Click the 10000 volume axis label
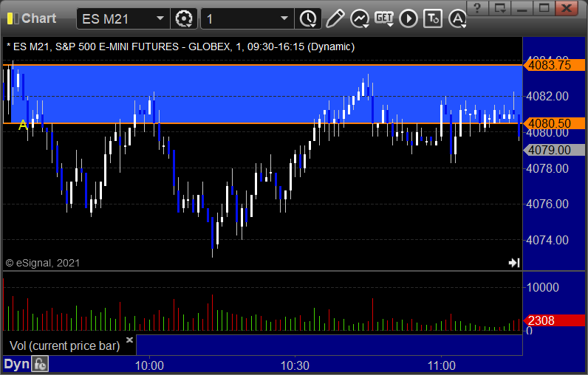Image resolution: width=588 pixels, height=375 pixels. tap(543, 287)
